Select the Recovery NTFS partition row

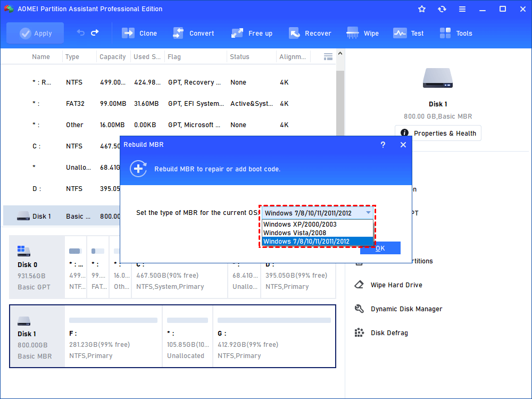tap(169, 82)
